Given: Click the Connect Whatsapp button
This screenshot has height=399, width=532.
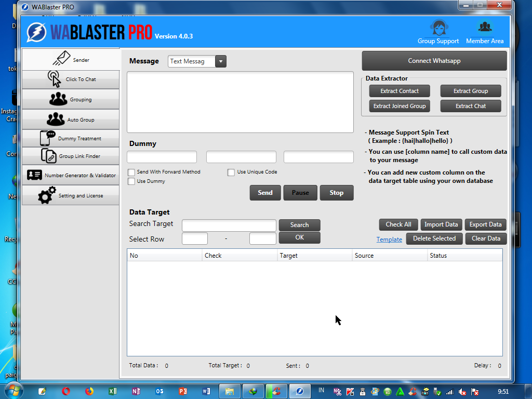Looking at the screenshot, I should tap(434, 61).
